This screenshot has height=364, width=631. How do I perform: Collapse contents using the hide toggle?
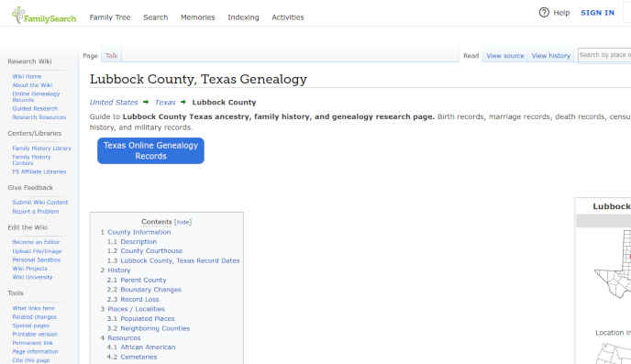click(183, 222)
